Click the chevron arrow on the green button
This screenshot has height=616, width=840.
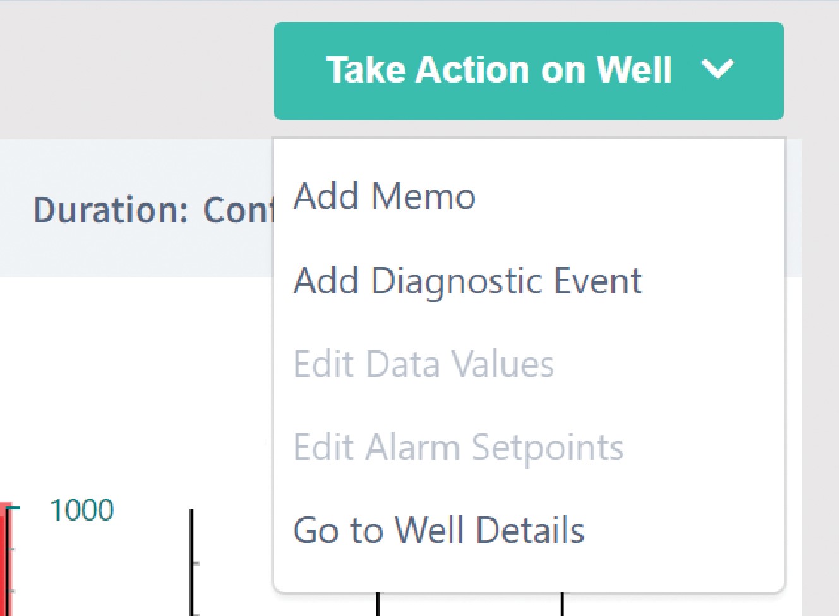[718, 69]
